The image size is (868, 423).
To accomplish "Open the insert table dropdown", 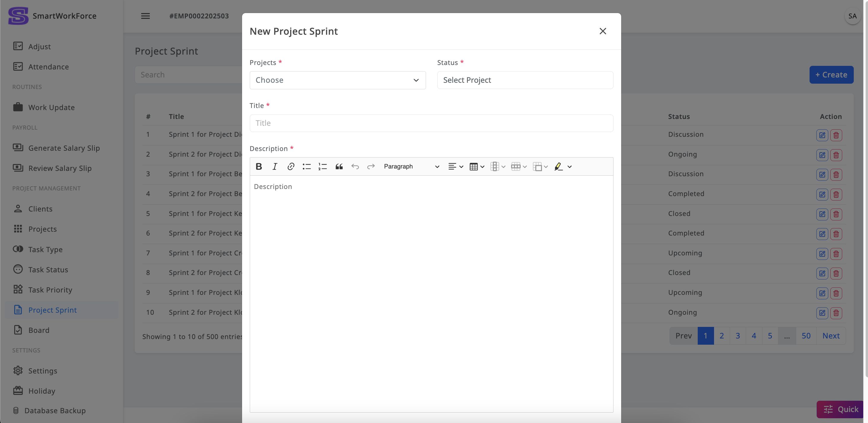I will click(x=476, y=166).
